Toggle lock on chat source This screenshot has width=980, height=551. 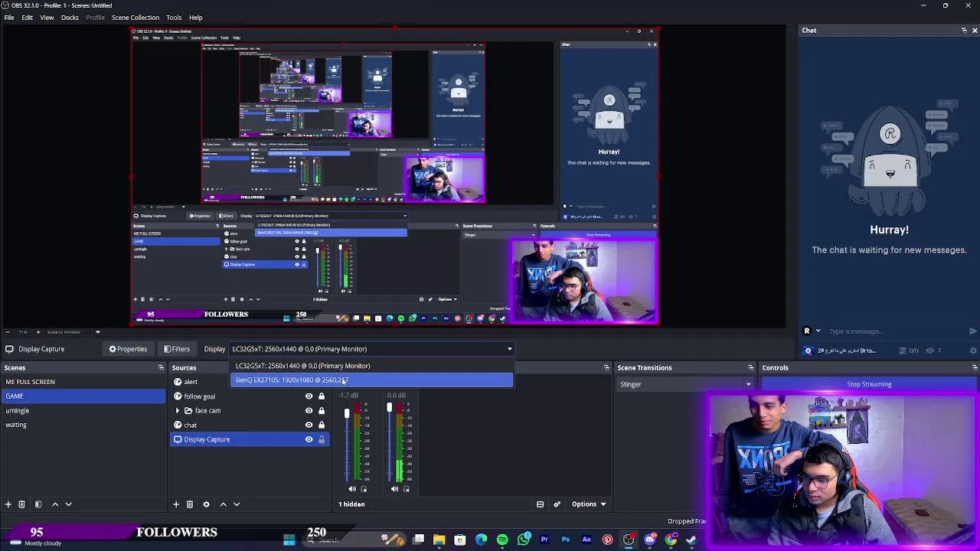322,425
